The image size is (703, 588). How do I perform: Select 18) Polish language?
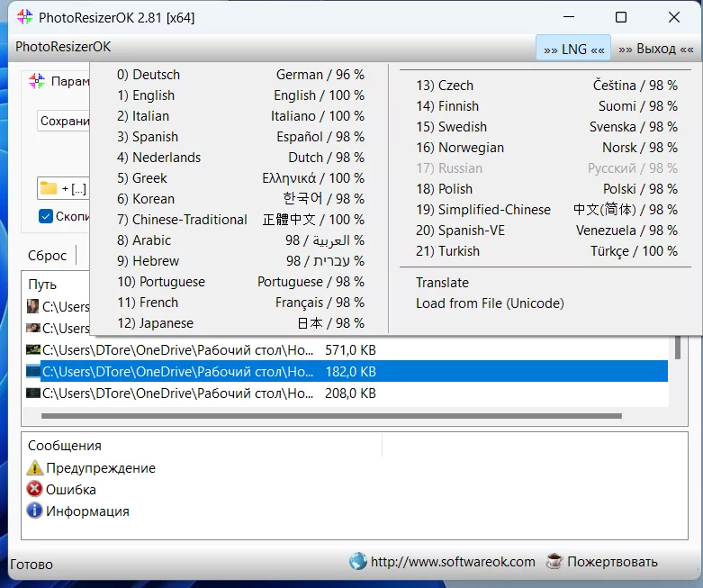546,189
